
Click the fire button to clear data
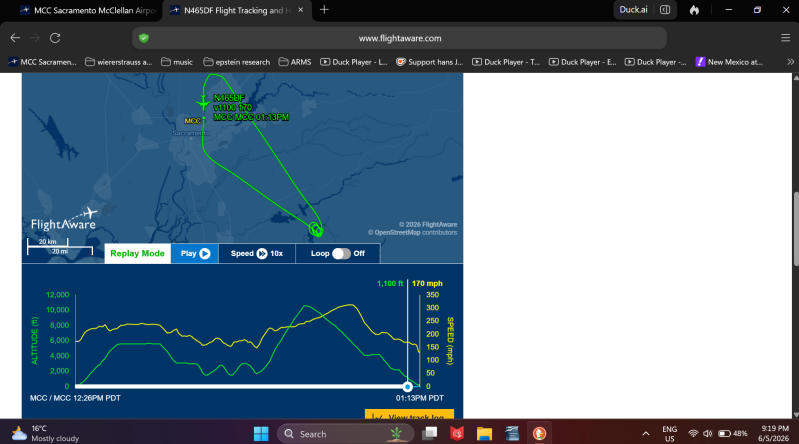pos(694,10)
